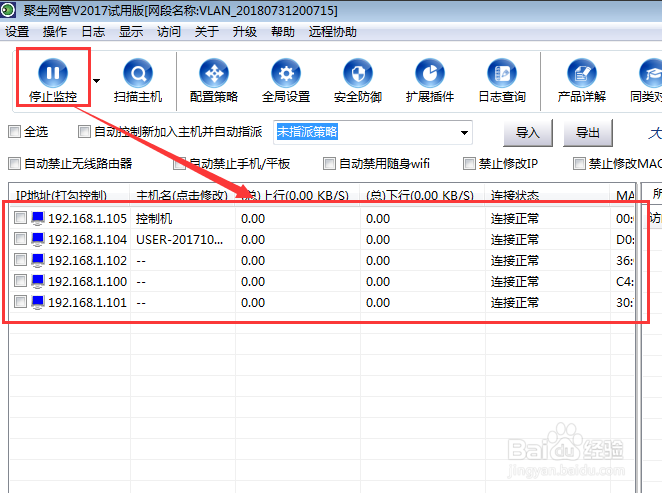Select IP address 192.168.1.105
Viewport: 662px width, 493px height.
pyautogui.click(x=87, y=219)
